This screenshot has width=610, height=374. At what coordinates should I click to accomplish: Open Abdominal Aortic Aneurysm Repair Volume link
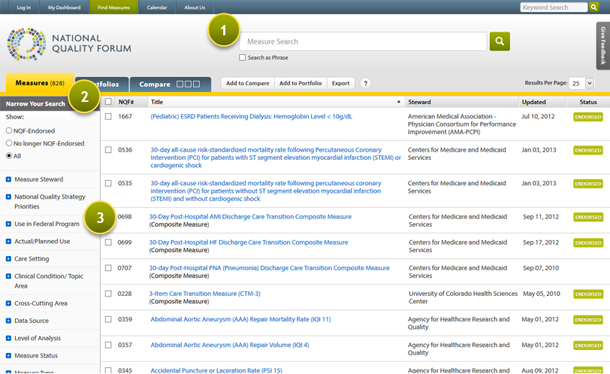[230, 345]
